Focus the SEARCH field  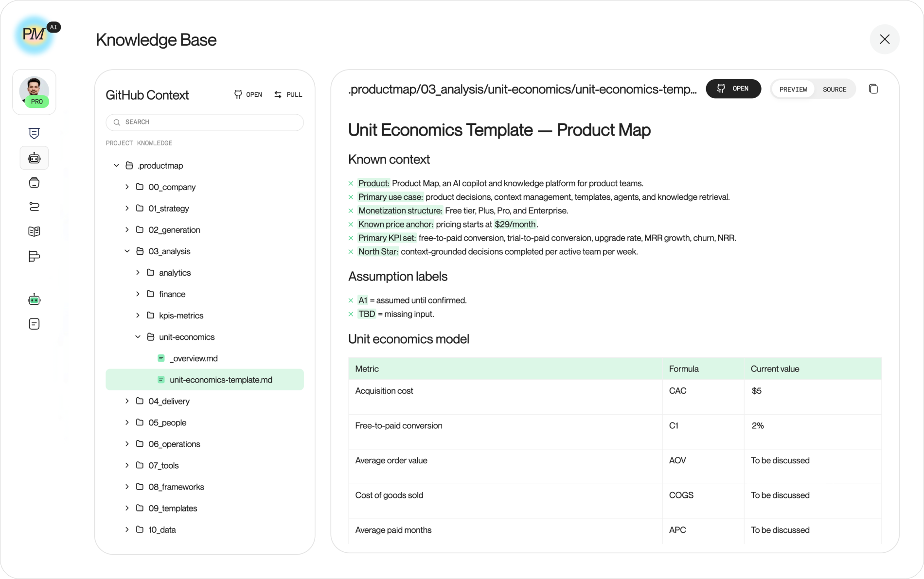(205, 123)
